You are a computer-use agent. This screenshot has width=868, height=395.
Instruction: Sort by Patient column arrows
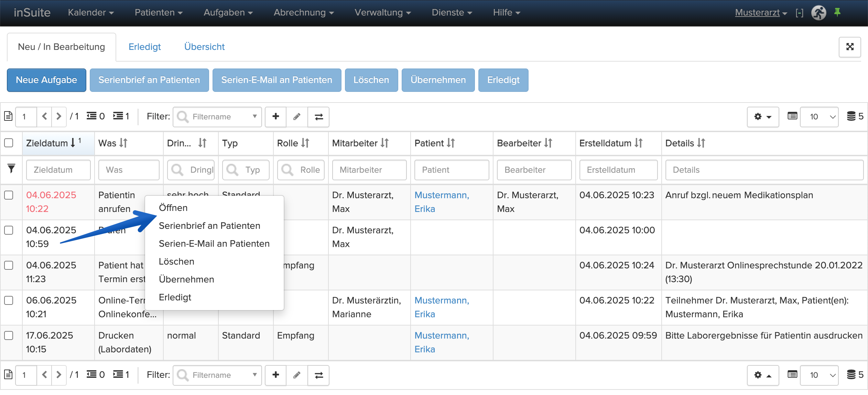tap(451, 143)
